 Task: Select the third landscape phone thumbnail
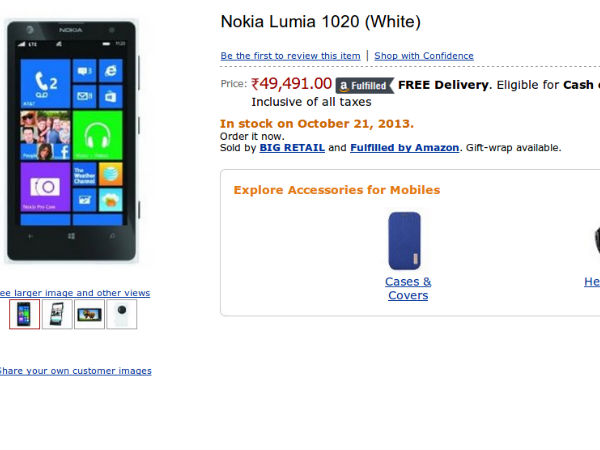pos(89,314)
